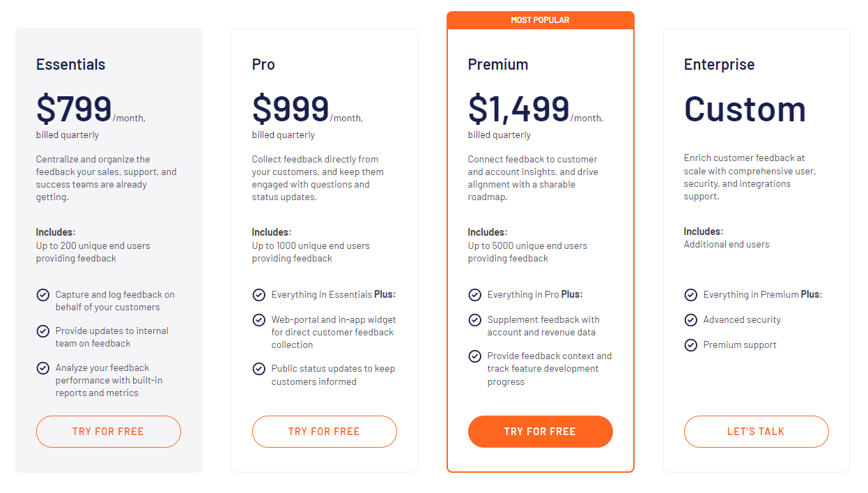The width and height of the screenshot is (868, 493).
Task: Click checkmark icon beside 'Everything in Essentials Plus'
Action: pos(258,295)
